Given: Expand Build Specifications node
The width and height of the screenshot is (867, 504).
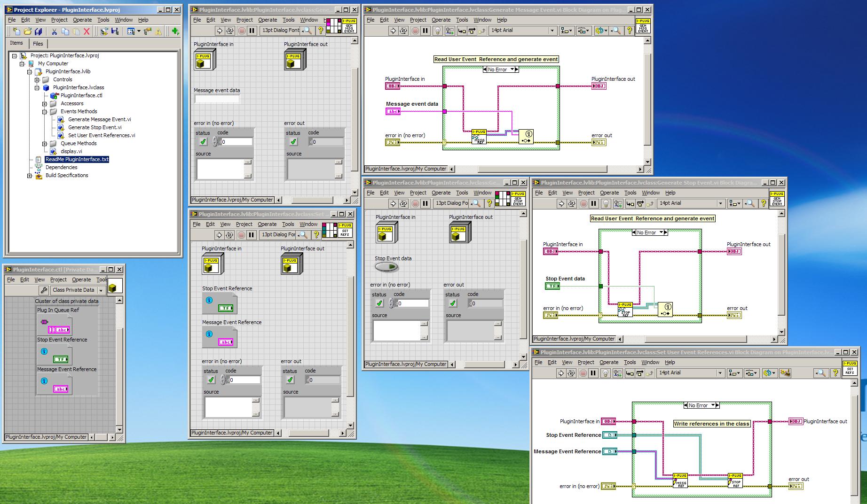Looking at the screenshot, I should 30,175.
